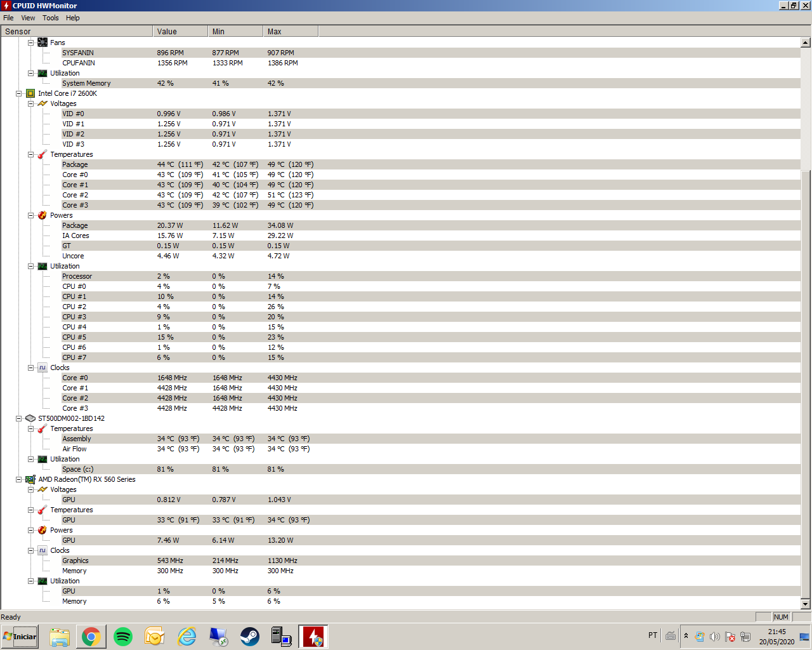This screenshot has height=650, width=812.
Task: Select the Air Flow temperature row
Action: point(431,449)
